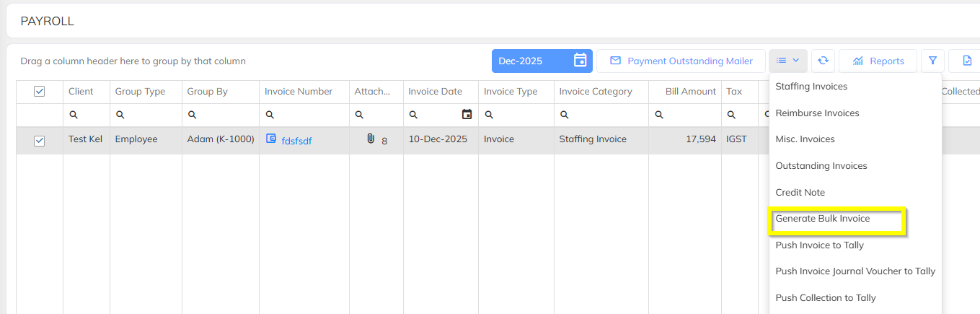
Task: Click the refresh icon button
Action: coord(822,61)
